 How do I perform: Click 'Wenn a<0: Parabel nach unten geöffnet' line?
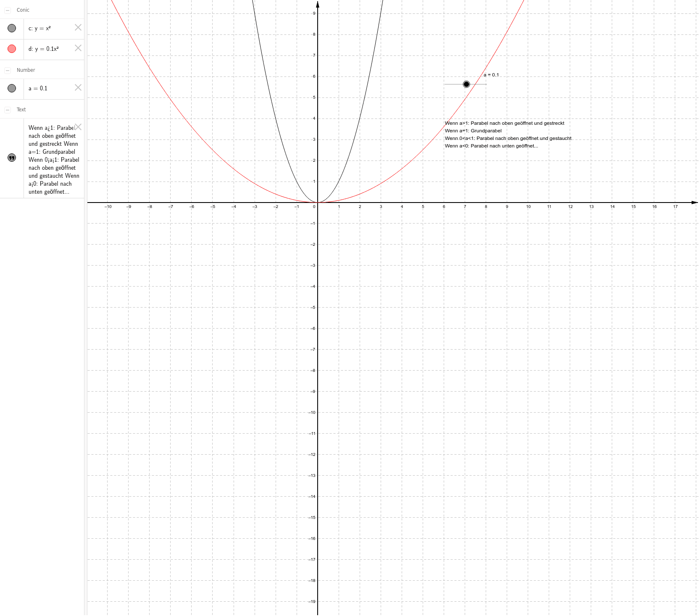coord(491,146)
